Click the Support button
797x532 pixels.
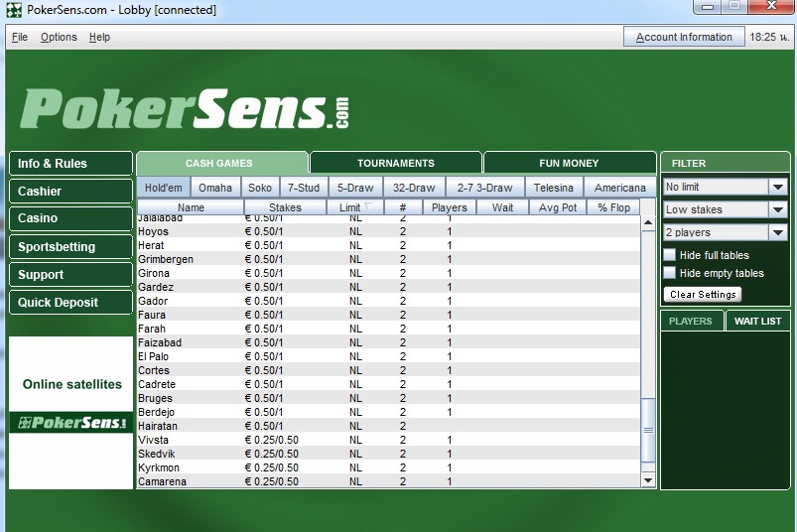click(70, 274)
